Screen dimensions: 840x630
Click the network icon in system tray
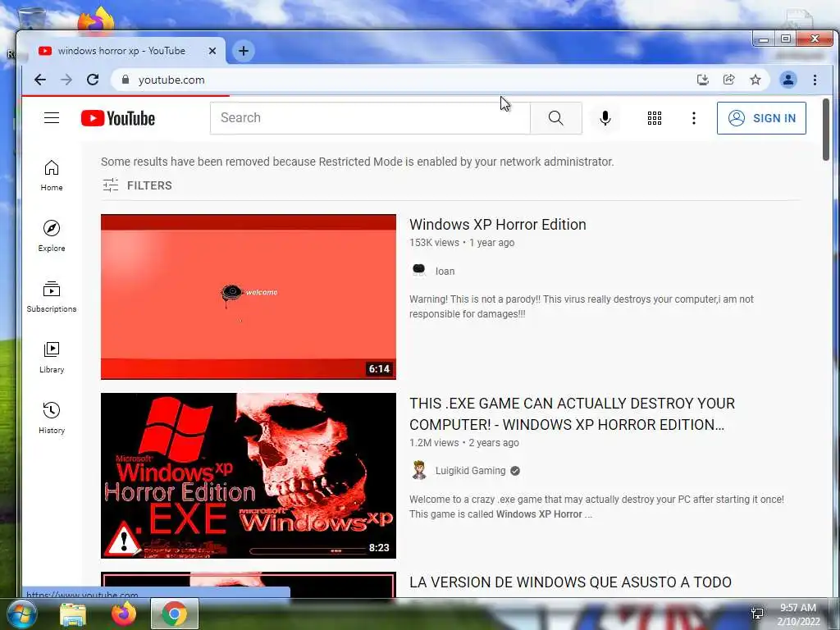pyautogui.click(x=757, y=614)
